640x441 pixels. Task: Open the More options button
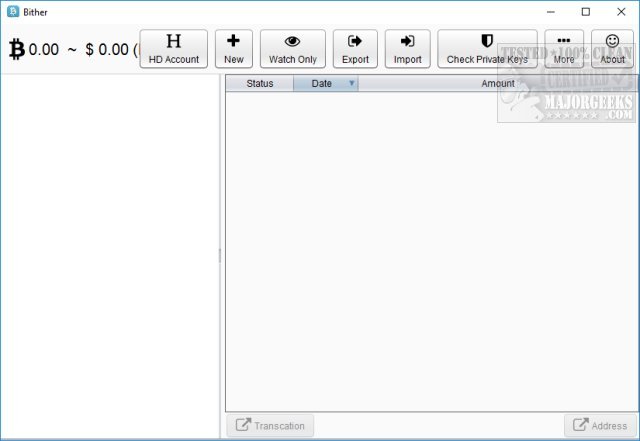pyautogui.click(x=564, y=49)
